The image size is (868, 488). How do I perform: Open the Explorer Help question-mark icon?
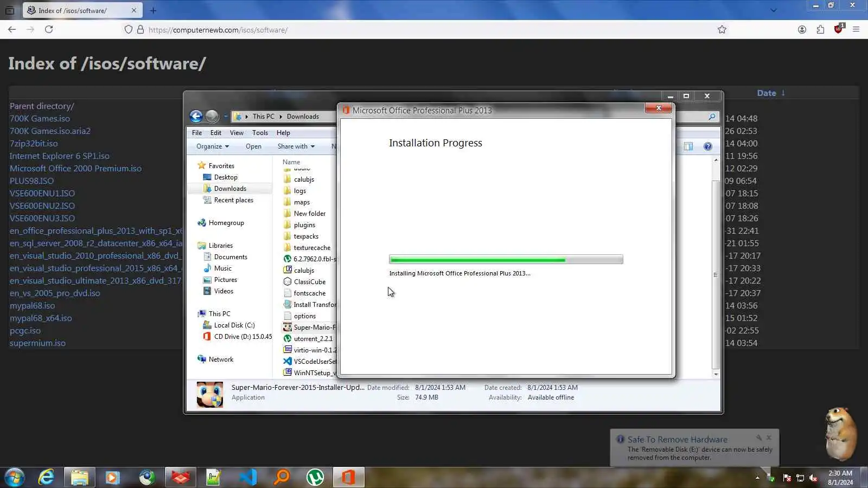707,146
